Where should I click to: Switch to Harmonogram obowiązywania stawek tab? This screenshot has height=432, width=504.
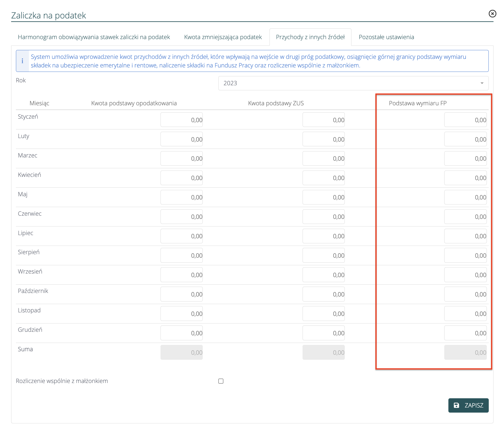pos(94,37)
